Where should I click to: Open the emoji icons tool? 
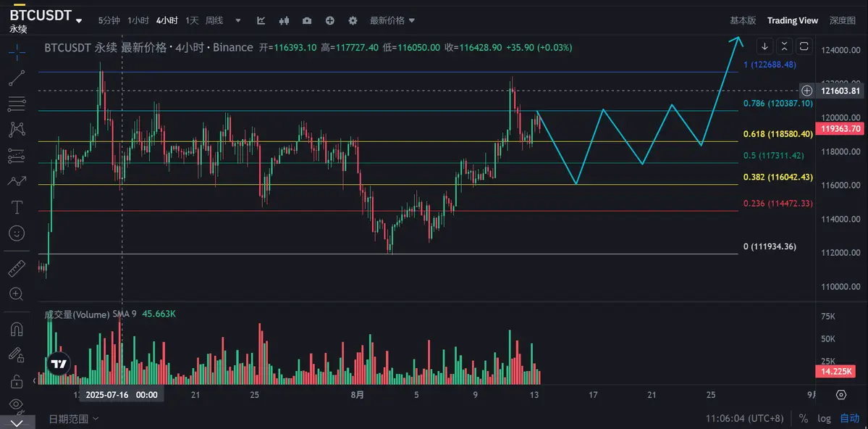point(17,233)
